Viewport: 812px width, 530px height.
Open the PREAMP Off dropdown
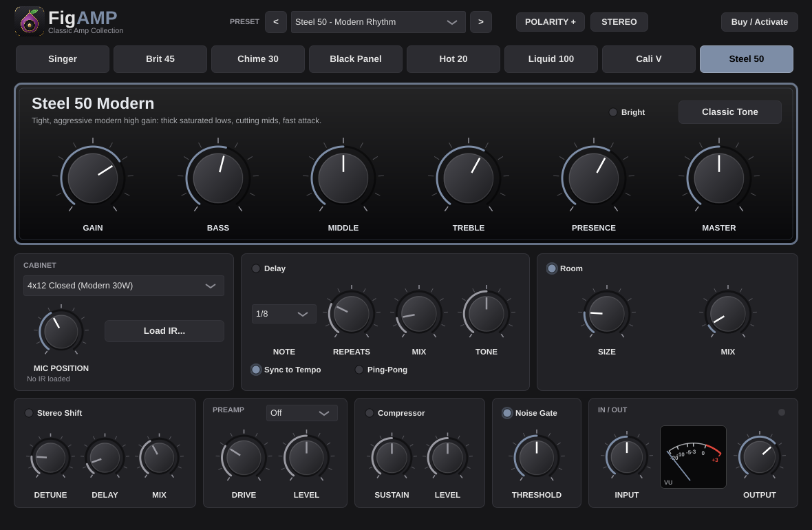pos(302,413)
